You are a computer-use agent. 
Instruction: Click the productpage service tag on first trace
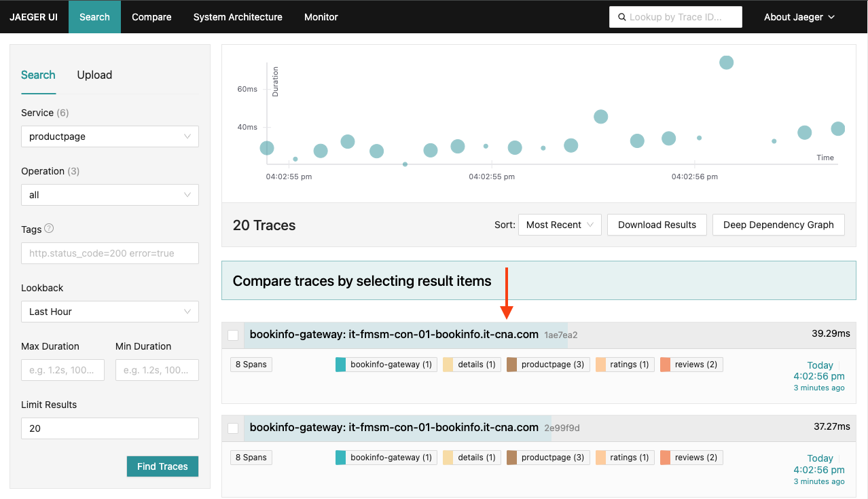[547, 364]
